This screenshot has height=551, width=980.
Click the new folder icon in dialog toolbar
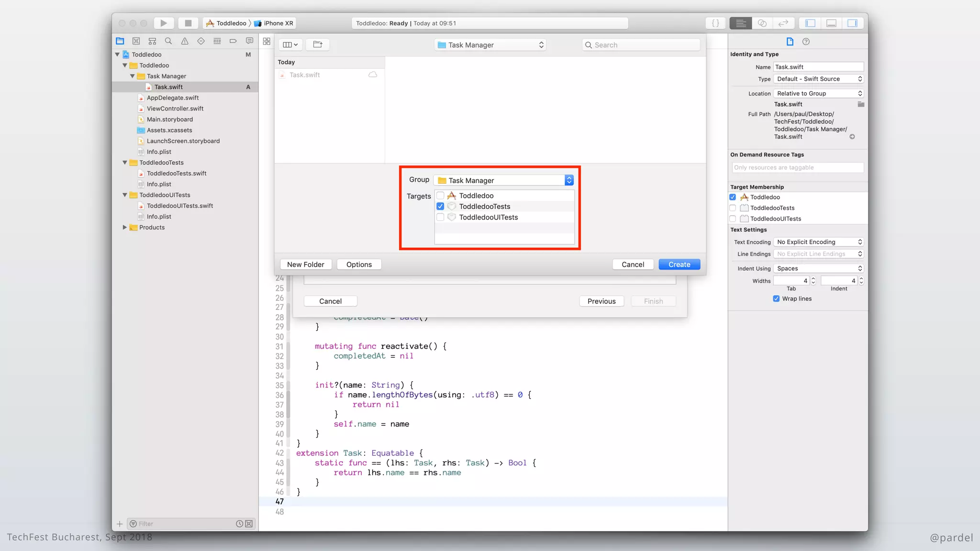pos(318,44)
